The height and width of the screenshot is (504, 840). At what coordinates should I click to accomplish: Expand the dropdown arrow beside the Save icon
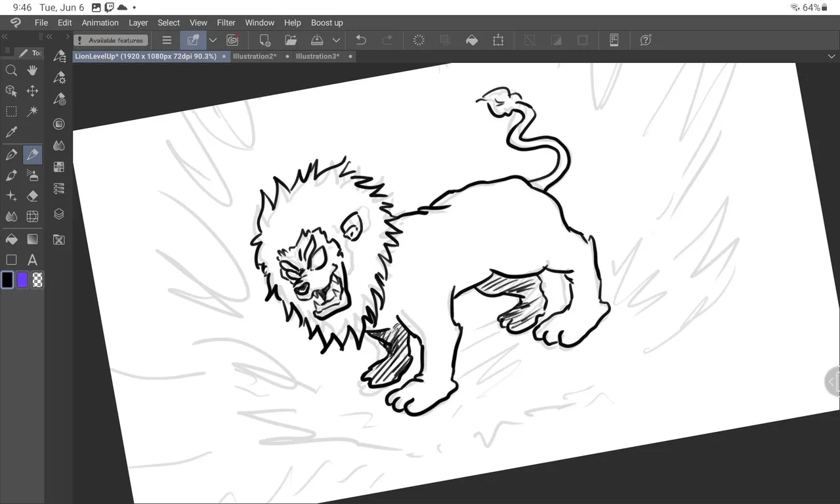click(336, 40)
